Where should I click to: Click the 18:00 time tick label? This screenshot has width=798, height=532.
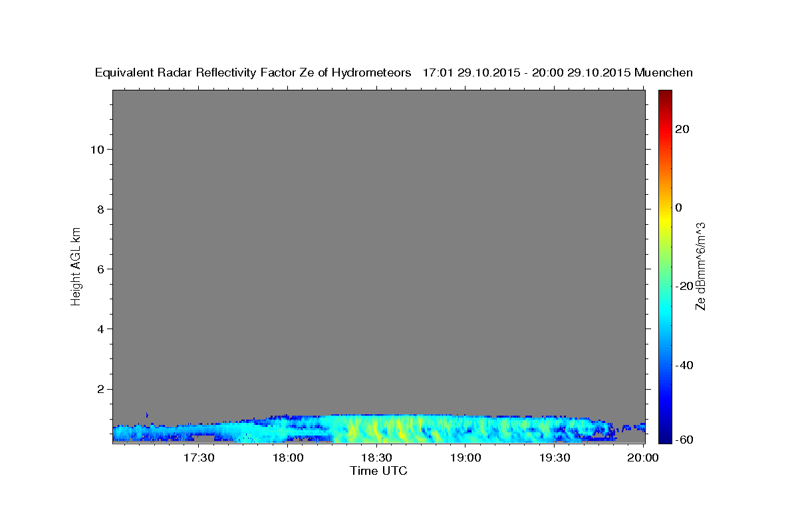pyautogui.click(x=288, y=458)
